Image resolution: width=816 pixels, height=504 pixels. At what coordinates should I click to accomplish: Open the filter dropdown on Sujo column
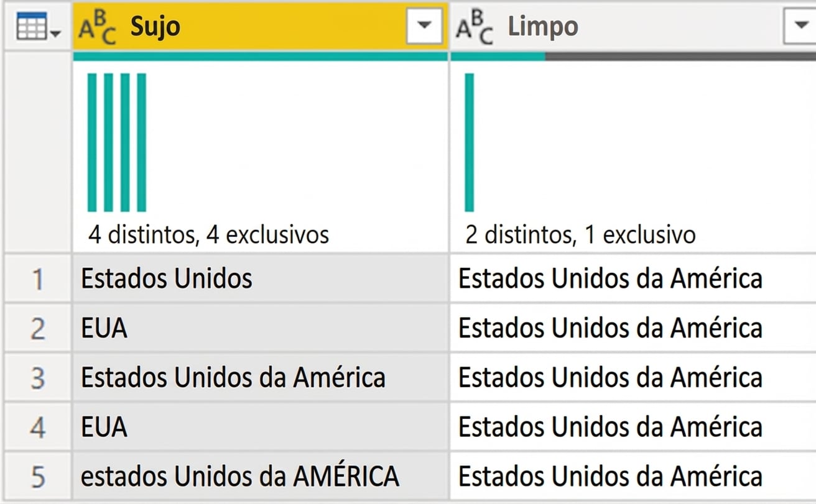click(x=425, y=26)
